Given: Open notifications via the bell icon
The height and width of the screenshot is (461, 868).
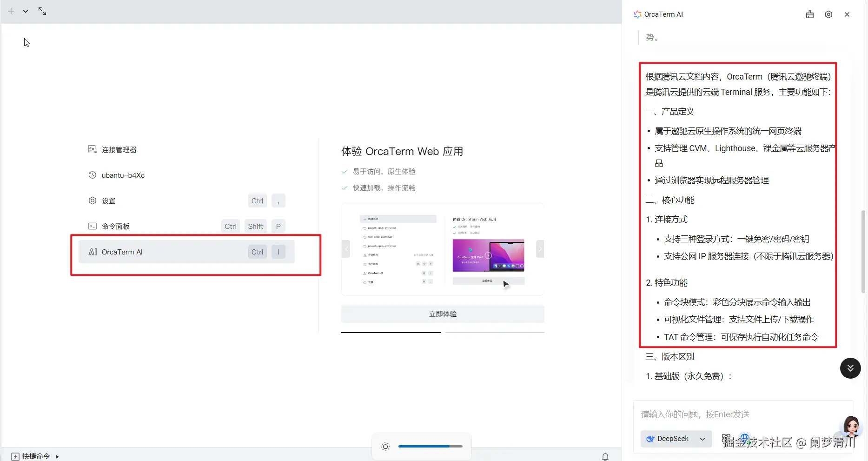Looking at the screenshot, I should (x=605, y=457).
